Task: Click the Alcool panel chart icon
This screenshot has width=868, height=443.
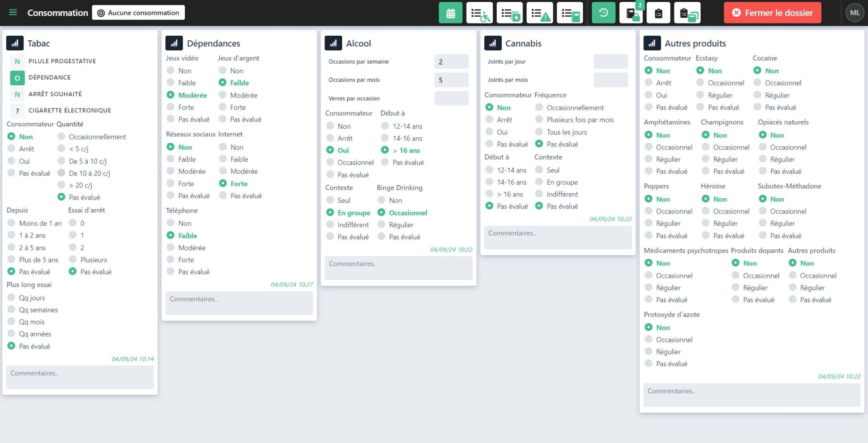Action: click(333, 43)
